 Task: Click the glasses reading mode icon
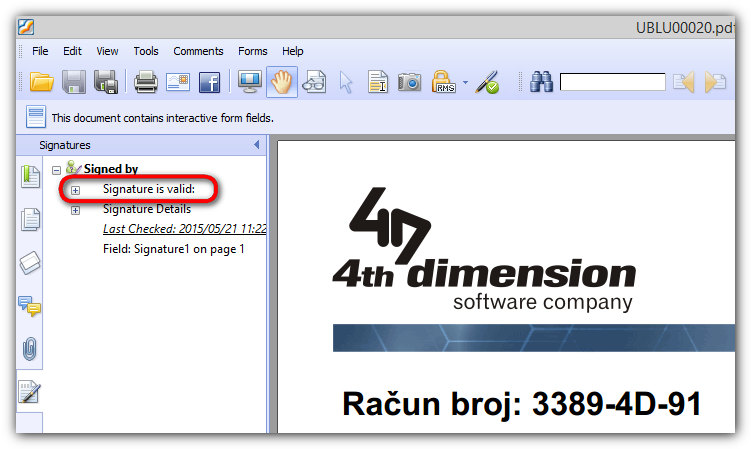coord(314,82)
